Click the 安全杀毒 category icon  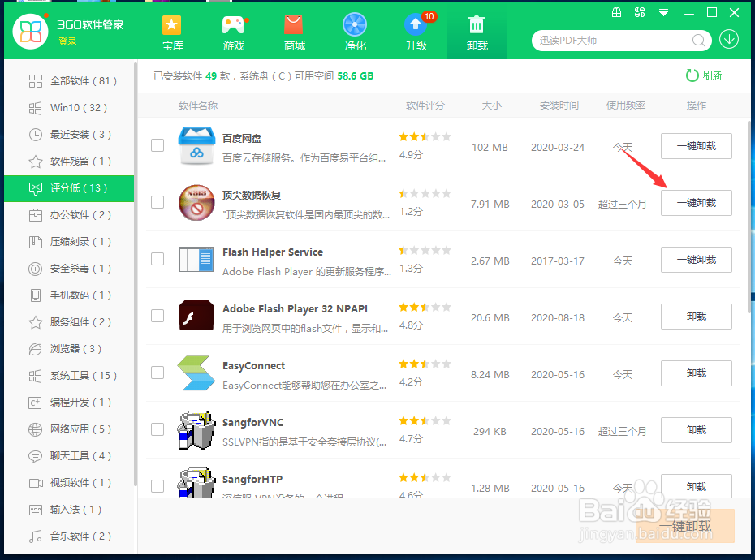(x=35, y=269)
